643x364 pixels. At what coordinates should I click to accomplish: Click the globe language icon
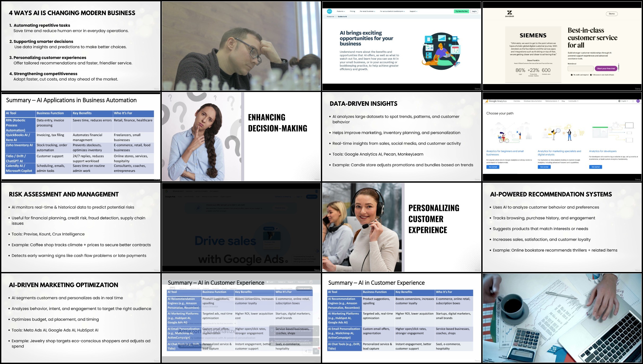pyautogui.click(x=619, y=101)
